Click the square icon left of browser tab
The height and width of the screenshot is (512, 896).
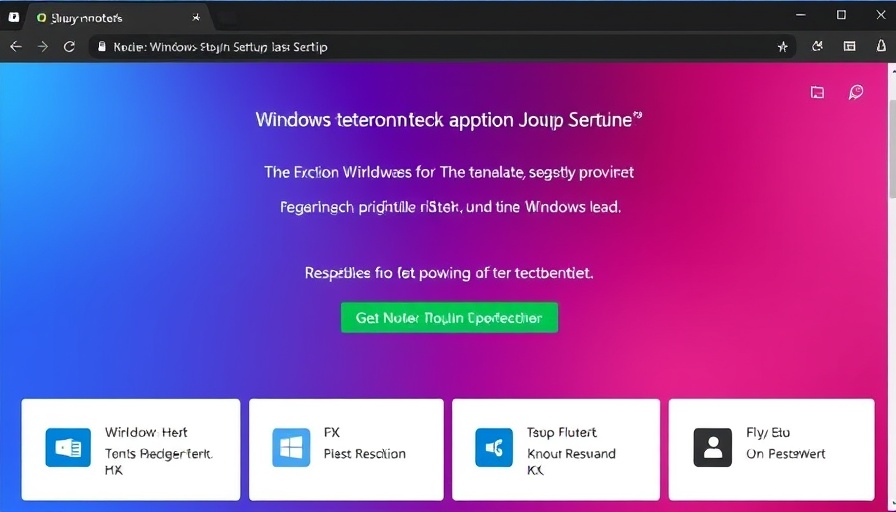coord(13,17)
